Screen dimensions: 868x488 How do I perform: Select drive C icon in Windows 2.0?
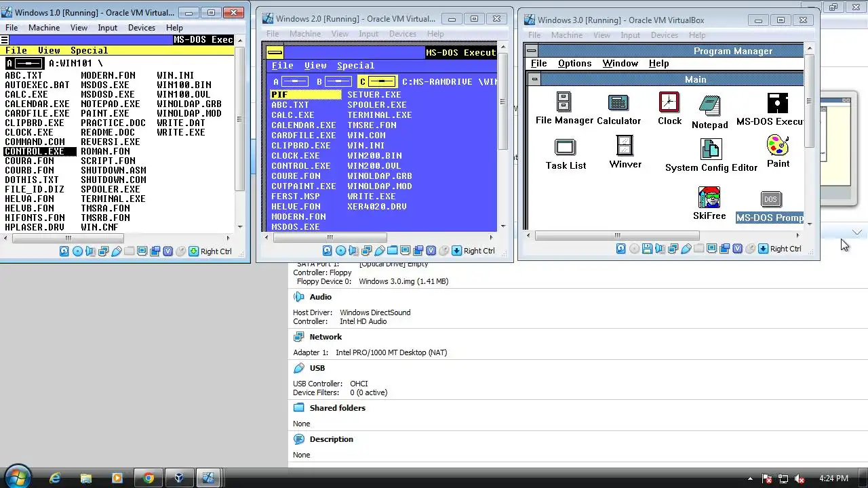[377, 81]
